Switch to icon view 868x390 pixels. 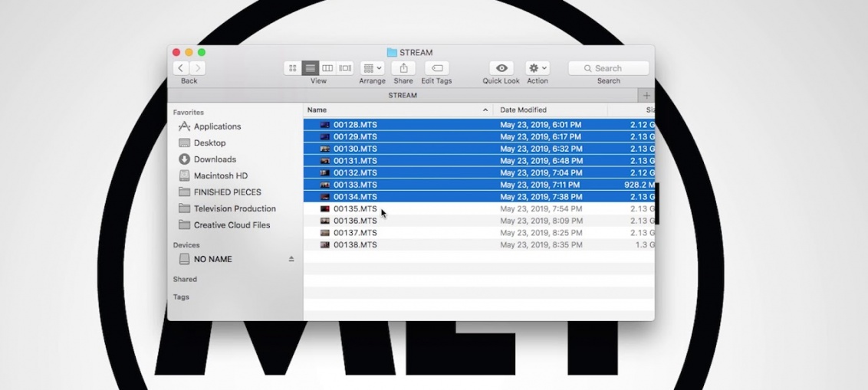[293, 68]
